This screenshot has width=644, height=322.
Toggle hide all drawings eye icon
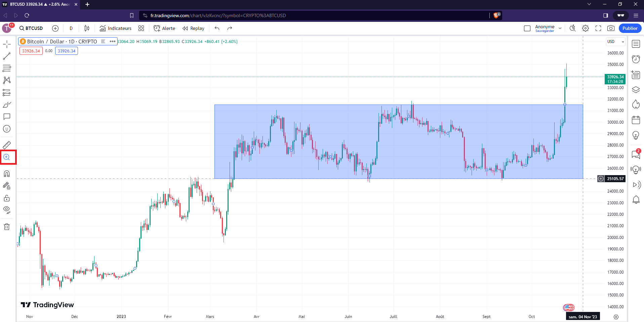coord(7,210)
